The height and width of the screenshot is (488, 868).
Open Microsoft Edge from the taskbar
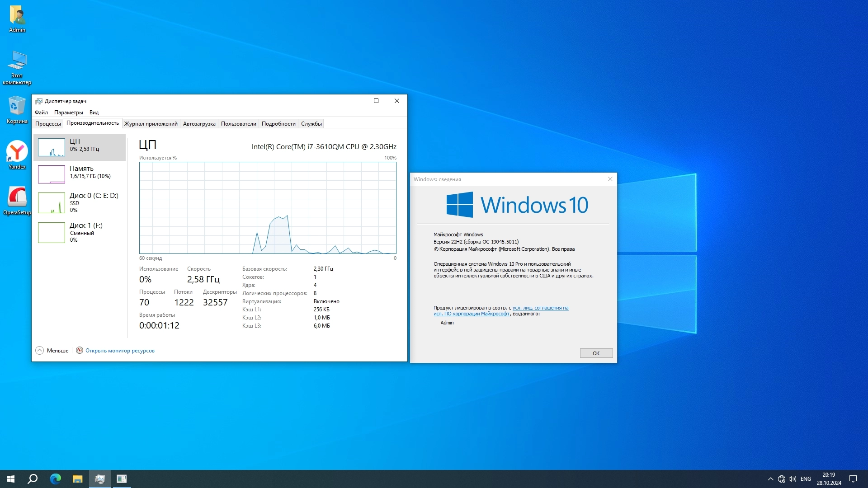coord(56,479)
